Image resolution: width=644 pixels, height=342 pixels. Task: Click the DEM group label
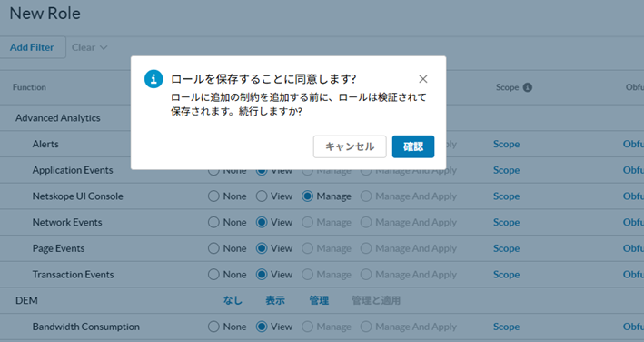pyautogui.click(x=26, y=300)
